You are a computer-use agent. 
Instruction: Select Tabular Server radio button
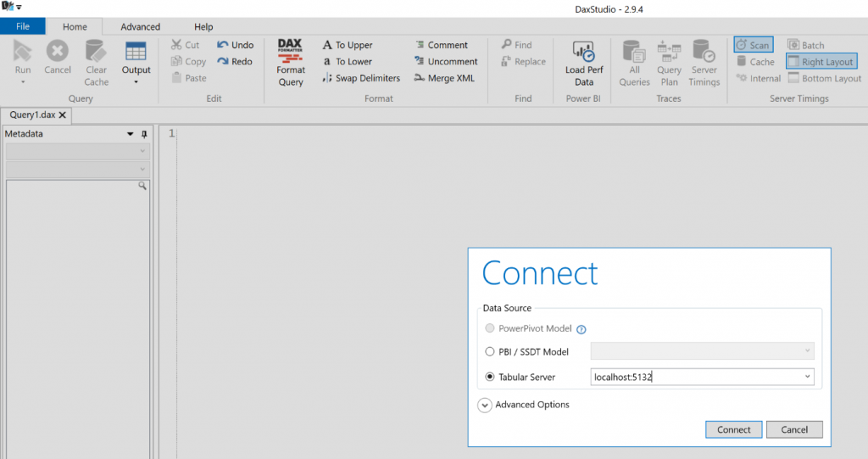point(489,377)
